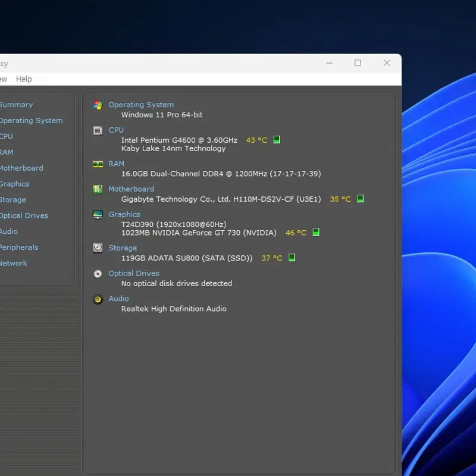Click the Gigabyte Technology H110M-DS2V-CF text
The height and width of the screenshot is (476, 476).
coord(221,199)
